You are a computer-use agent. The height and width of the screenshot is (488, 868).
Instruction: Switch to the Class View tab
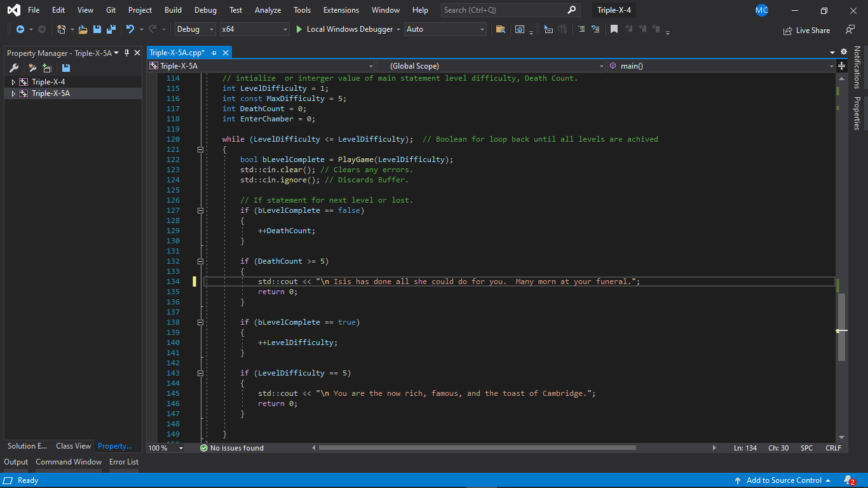(x=73, y=446)
